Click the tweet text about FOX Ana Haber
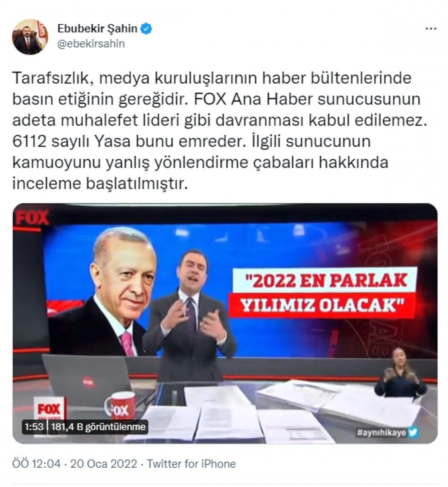This screenshot has height=487, width=448. 220,131
